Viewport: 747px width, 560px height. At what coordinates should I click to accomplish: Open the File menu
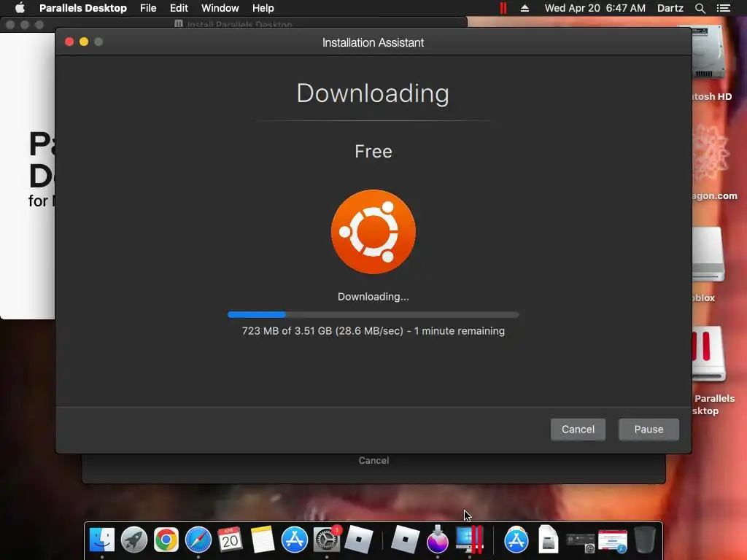coord(148,8)
